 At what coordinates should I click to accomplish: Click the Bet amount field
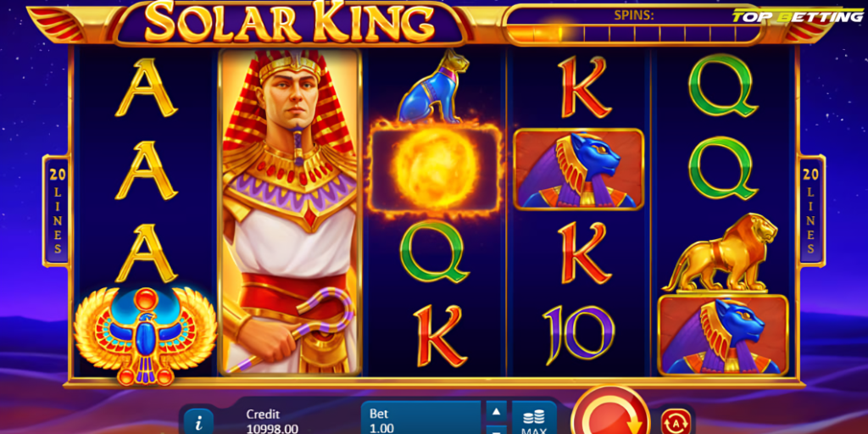click(420, 418)
